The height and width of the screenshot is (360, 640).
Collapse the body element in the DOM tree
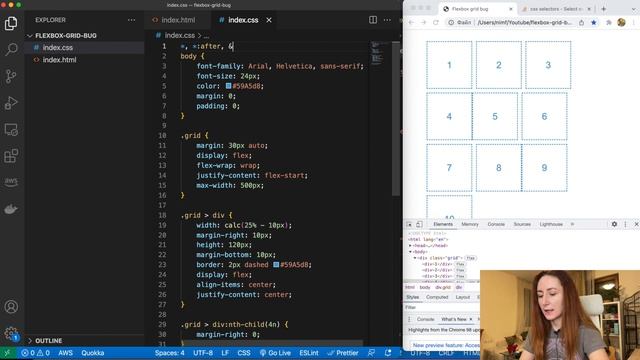tap(410, 252)
